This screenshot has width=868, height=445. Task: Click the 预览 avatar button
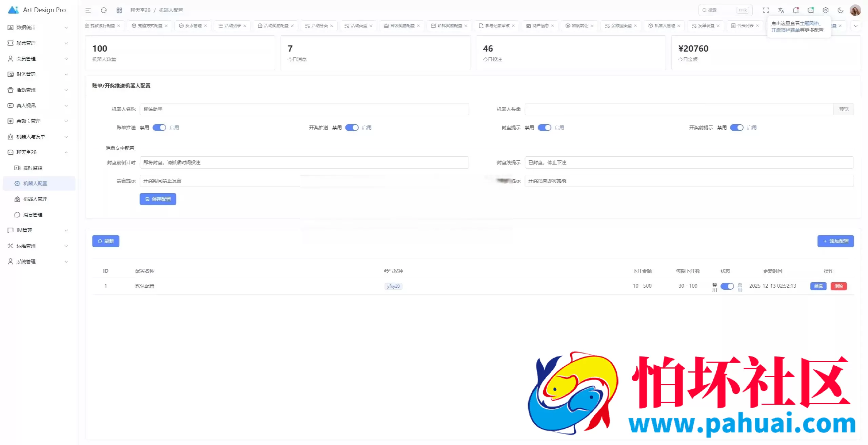tap(844, 109)
